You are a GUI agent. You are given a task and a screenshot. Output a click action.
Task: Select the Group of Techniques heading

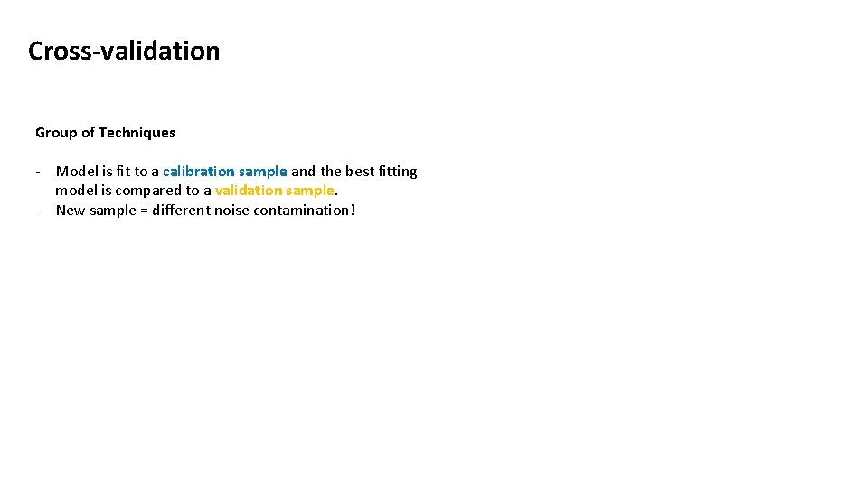click(105, 133)
